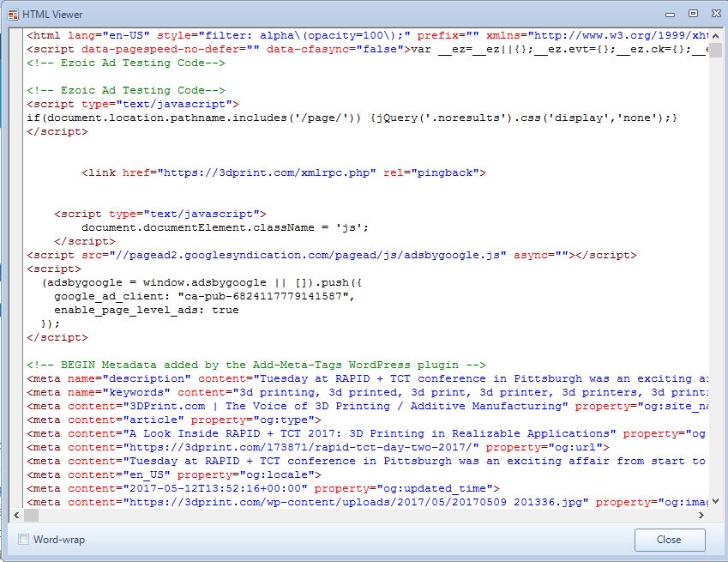Click the adsbygoogle.js script src line
Screen dimensions: 728x562
(x=332, y=255)
